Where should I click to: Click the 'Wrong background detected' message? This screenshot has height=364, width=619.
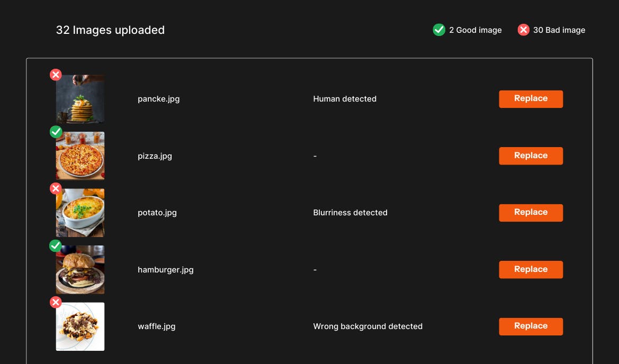367,326
